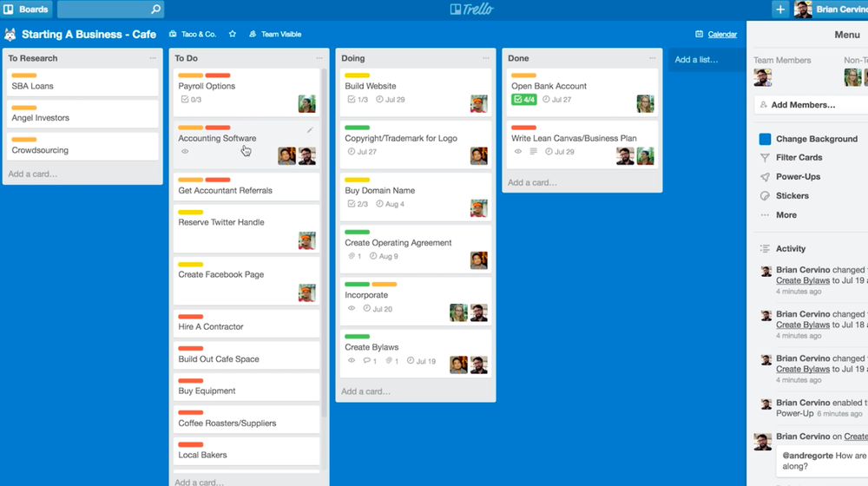Select Change Background in the menu
Screen dimensions: 868x486
pyautogui.click(x=817, y=139)
